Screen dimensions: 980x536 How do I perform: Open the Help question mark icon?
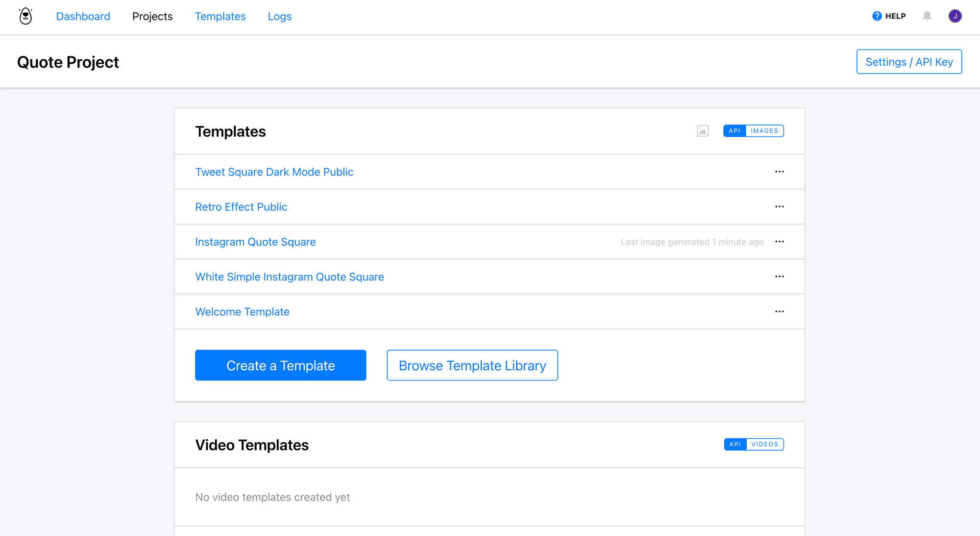click(x=876, y=16)
